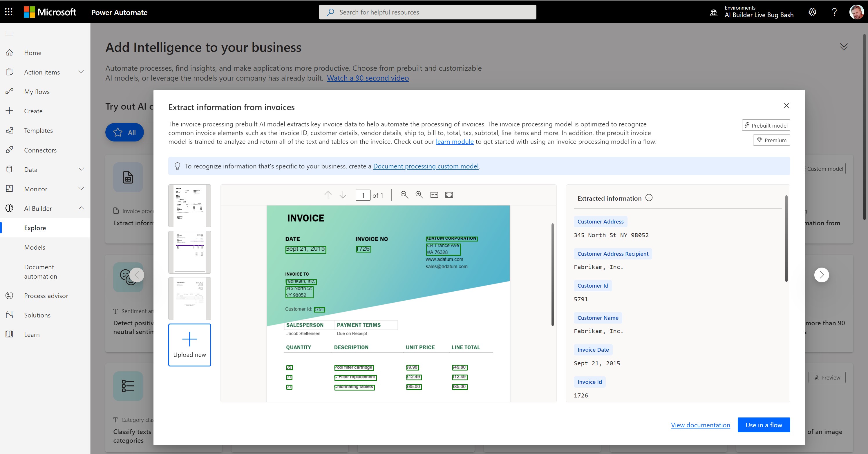Click the Connectors plug icon
The height and width of the screenshot is (454, 868).
pyautogui.click(x=10, y=150)
